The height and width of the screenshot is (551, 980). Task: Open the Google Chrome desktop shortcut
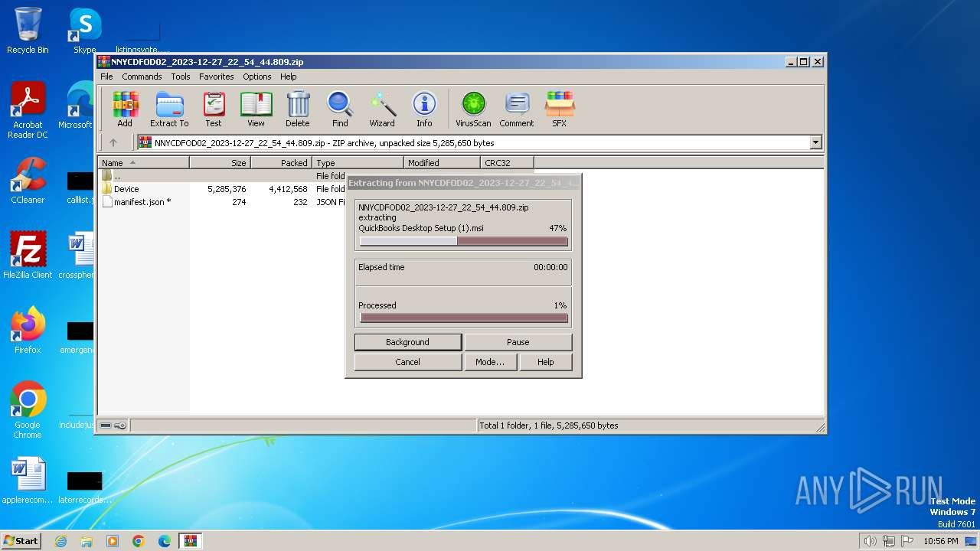[x=28, y=410]
